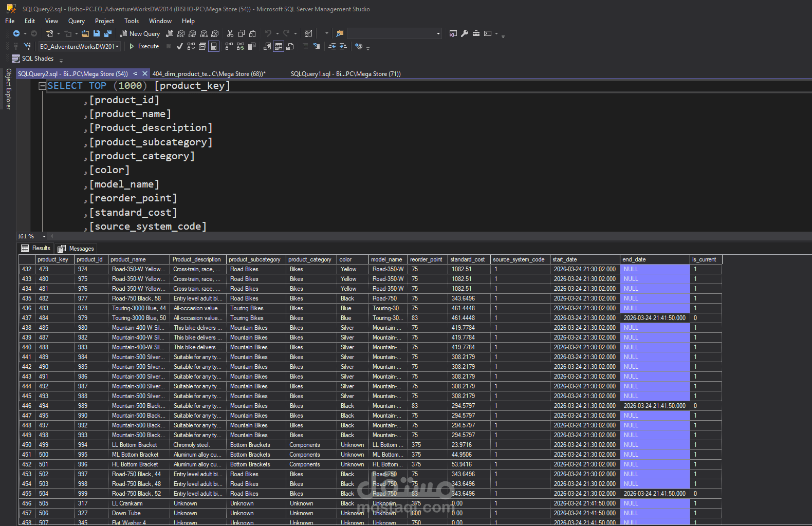Click the Change Connection icon
This screenshot has height=526, width=812.
[27, 46]
